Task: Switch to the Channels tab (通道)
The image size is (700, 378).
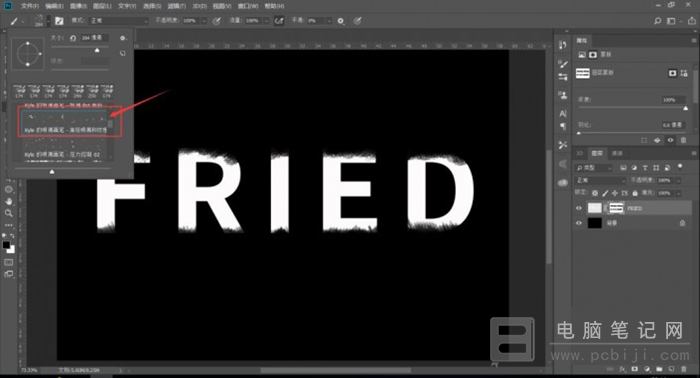Action: click(617, 153)
